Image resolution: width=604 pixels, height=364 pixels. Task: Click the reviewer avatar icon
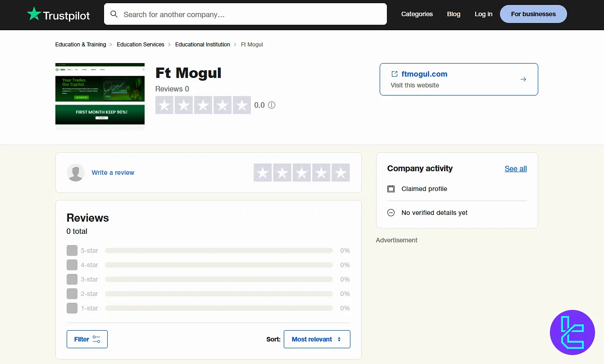[x=76, y=172]
